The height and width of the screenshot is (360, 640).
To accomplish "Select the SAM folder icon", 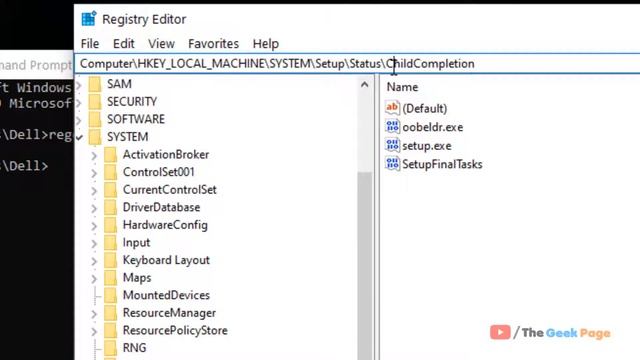I will tap(95, 84).
